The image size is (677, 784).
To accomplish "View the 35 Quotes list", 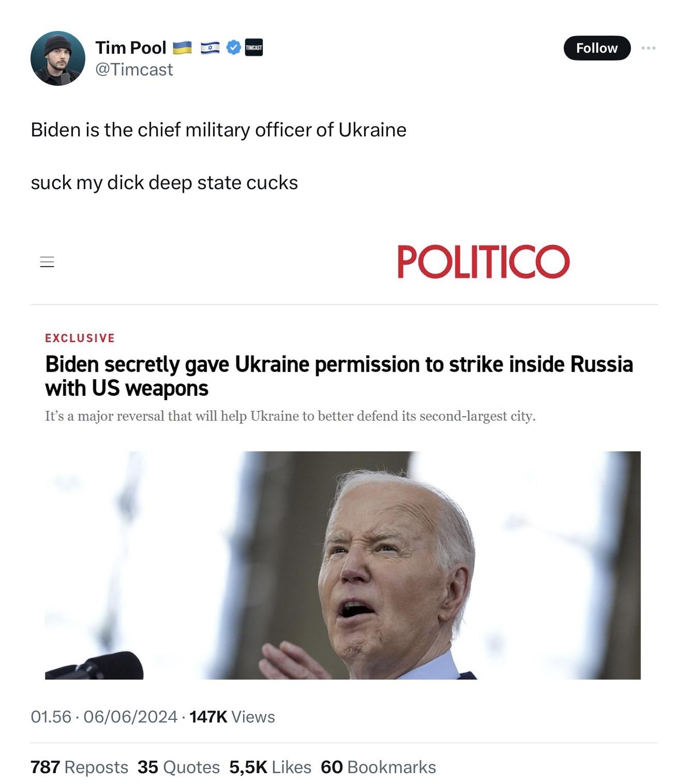I will point(178,767).
